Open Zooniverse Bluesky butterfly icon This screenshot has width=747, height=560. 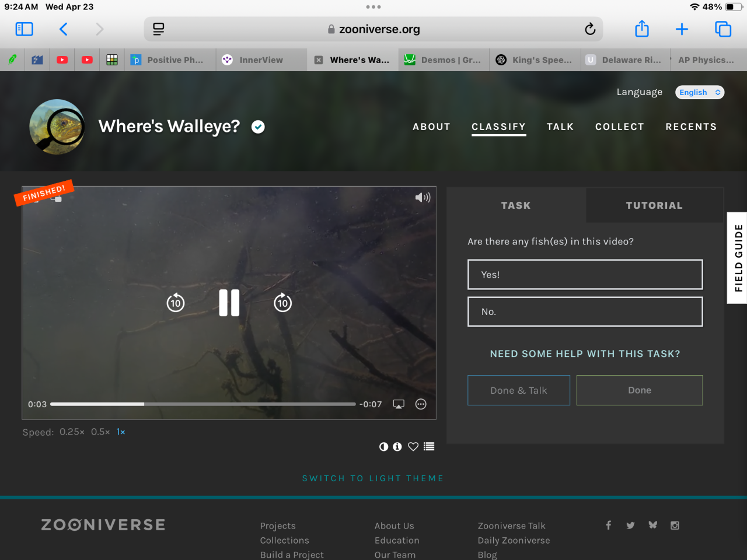[652, 525]
